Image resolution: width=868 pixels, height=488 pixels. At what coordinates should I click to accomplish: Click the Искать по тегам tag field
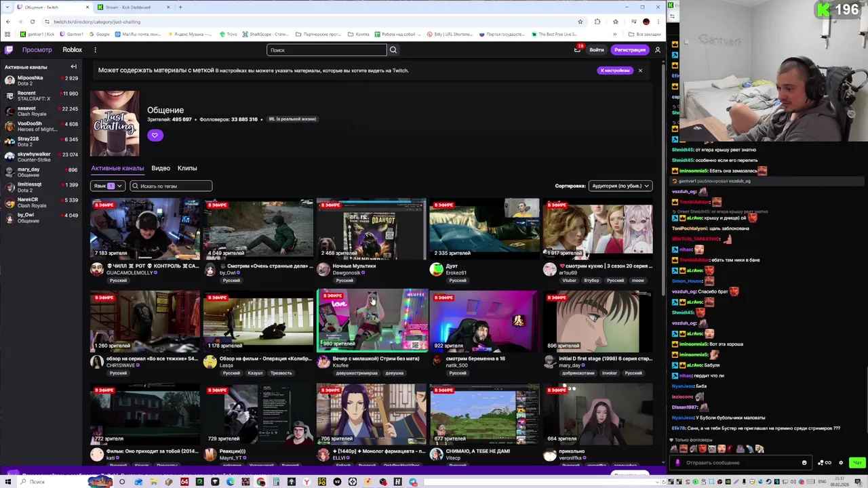point(171,186)
